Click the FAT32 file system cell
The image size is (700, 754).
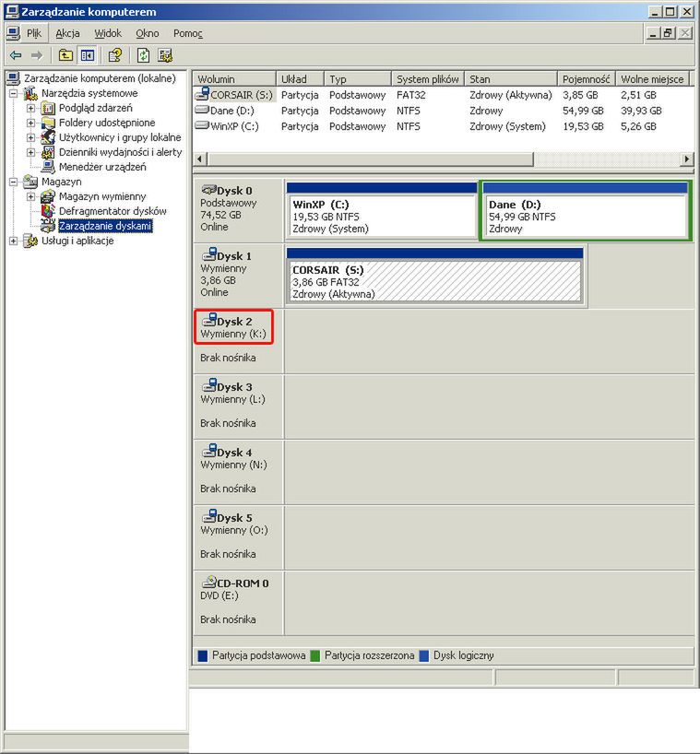coord(410,95)
